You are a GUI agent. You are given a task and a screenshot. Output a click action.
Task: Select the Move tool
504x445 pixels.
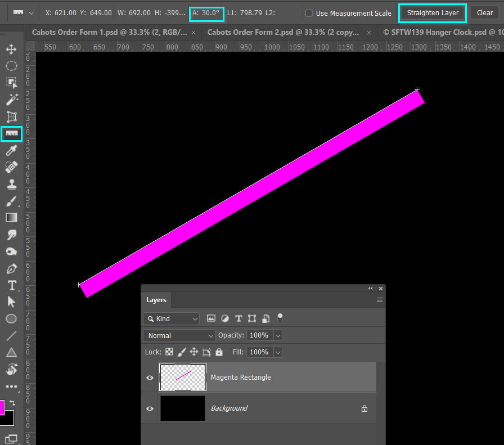11,49
